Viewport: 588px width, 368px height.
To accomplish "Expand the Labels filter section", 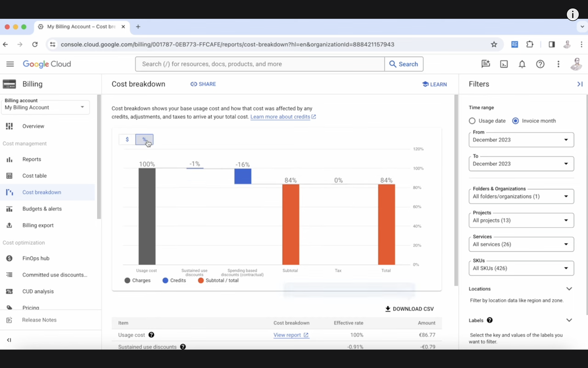I will 569,320.
